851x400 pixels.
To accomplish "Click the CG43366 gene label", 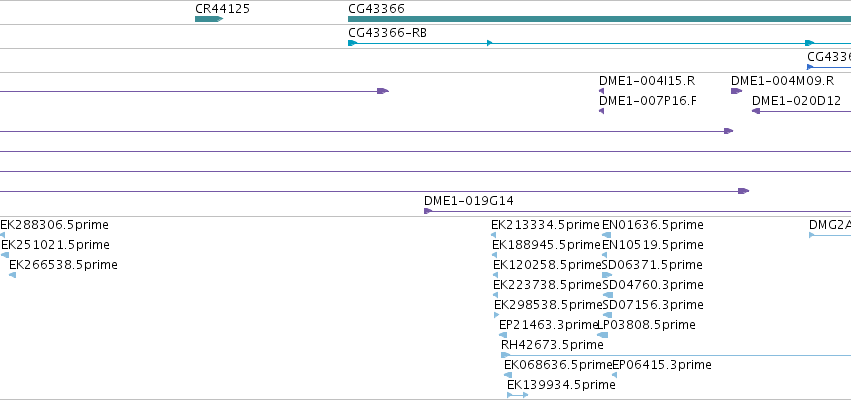I will (376, 9).
